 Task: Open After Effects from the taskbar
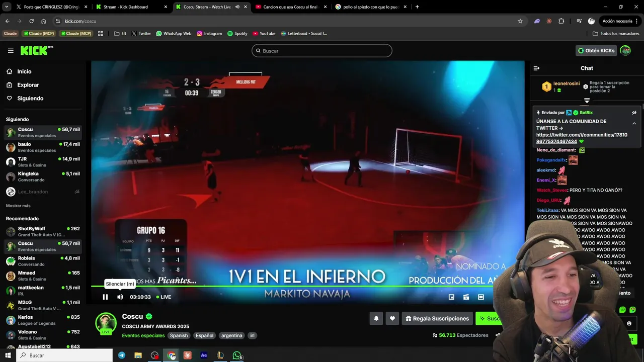pos(204,355)
